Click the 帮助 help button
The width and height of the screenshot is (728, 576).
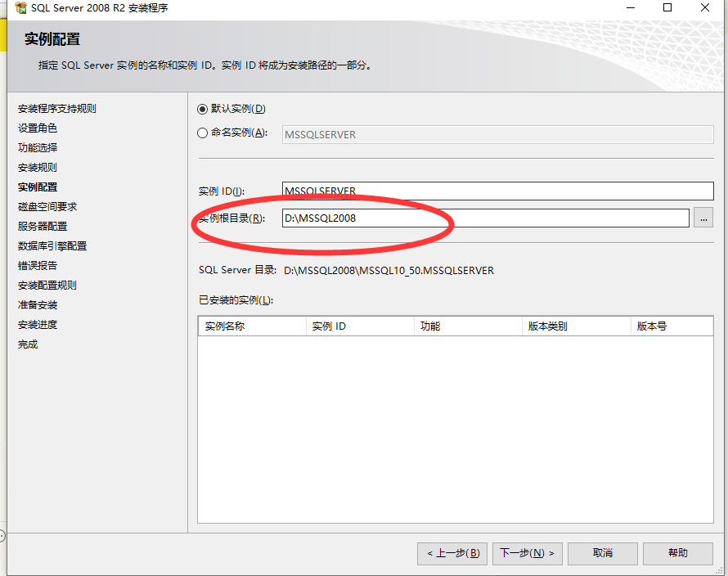click(x=678, y=553)
